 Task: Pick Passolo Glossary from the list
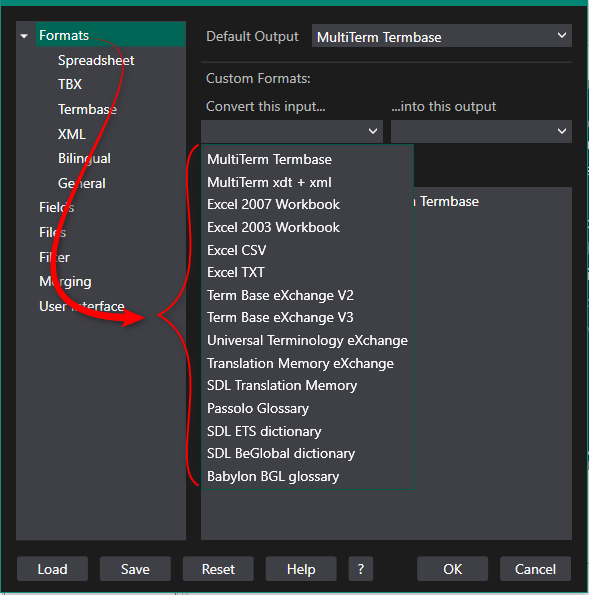[x=307, y=408]
